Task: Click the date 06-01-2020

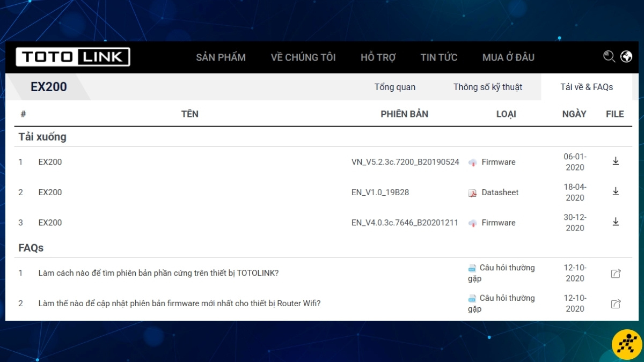Action: pos(575,162)
